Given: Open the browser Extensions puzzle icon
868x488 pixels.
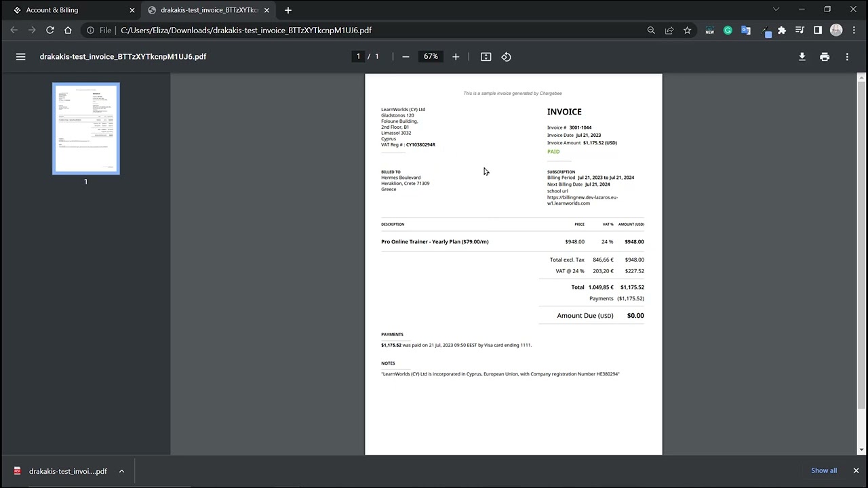Looking at the screenshot, I should click(782, 30).
